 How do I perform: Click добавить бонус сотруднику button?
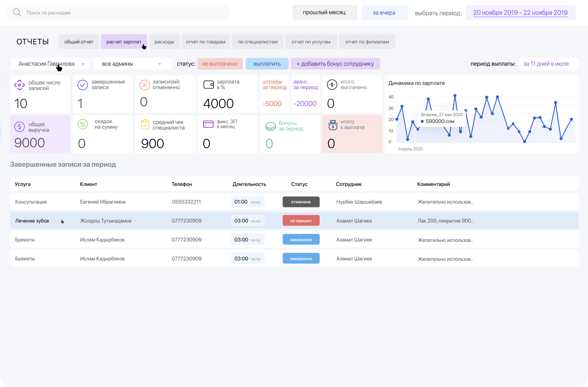tap(335, 64)
